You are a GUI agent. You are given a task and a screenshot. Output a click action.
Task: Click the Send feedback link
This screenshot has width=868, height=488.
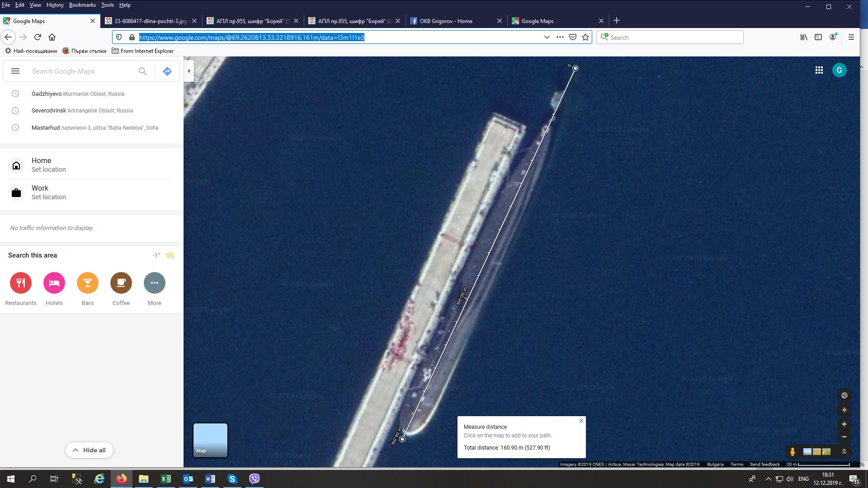click(764, 464)
